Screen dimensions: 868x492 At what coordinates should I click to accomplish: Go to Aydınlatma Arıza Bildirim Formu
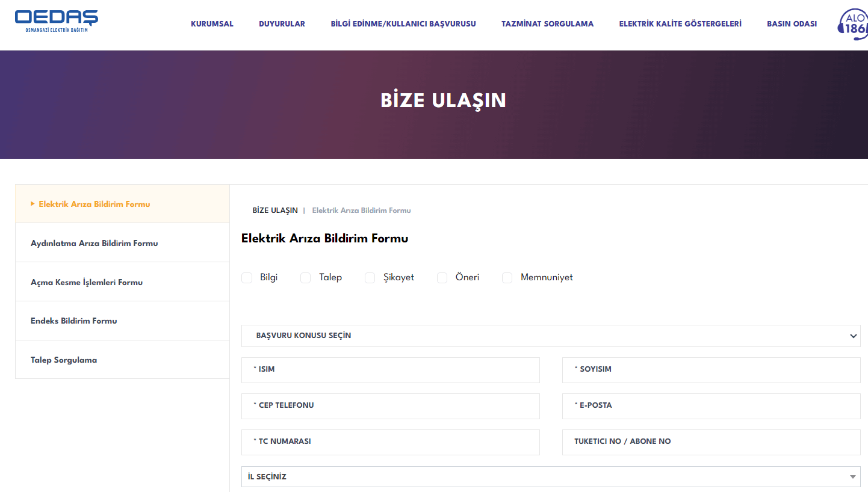point(95,243)
